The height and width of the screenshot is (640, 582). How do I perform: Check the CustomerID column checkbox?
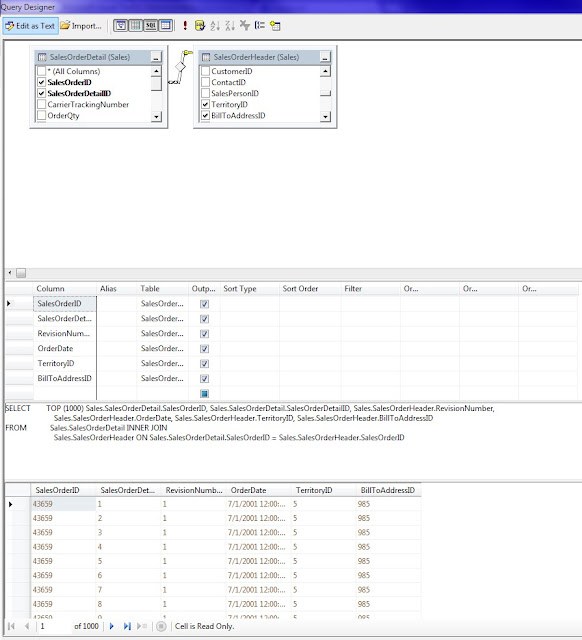click(x=205, y=71)
